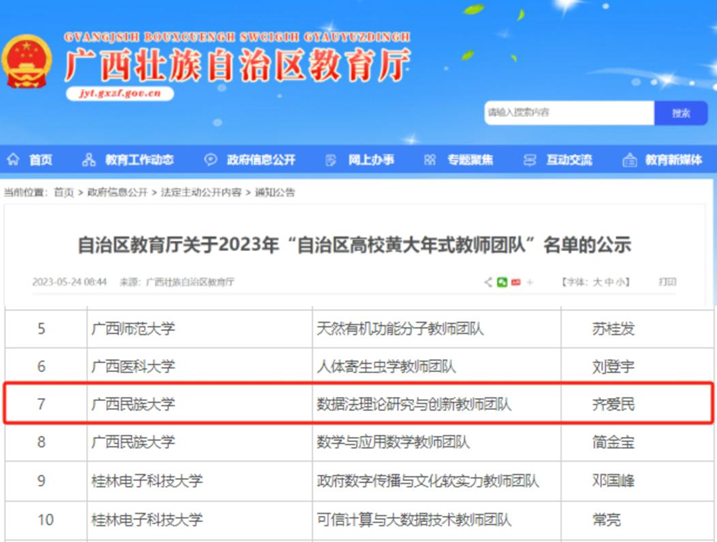Click the 首页 breadcrumb link

[64, 191]
